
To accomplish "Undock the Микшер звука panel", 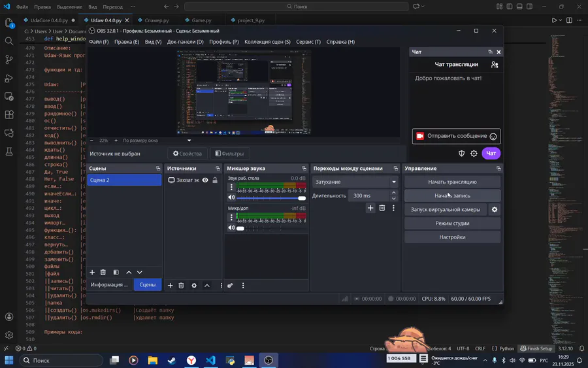I will point(304,169).
